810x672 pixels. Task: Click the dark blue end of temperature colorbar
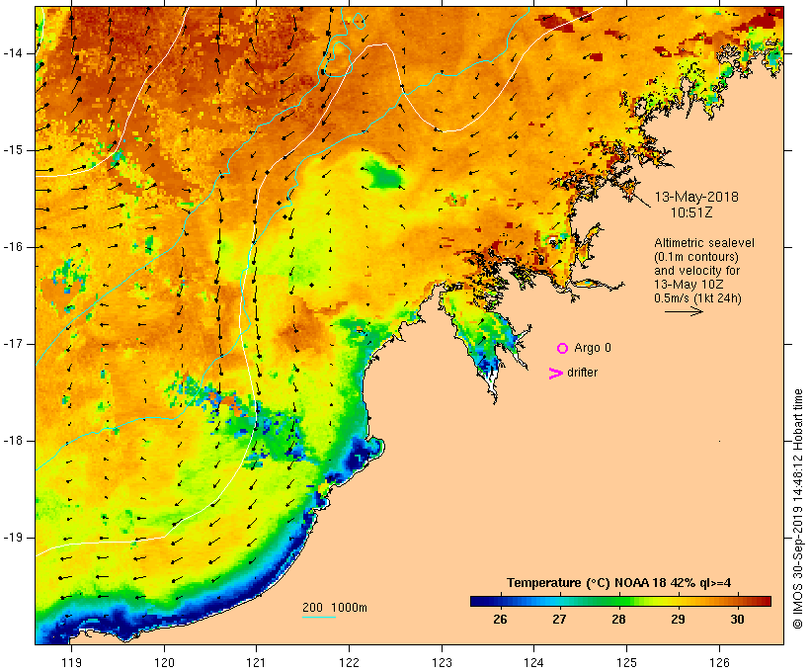tap(478, 601)
